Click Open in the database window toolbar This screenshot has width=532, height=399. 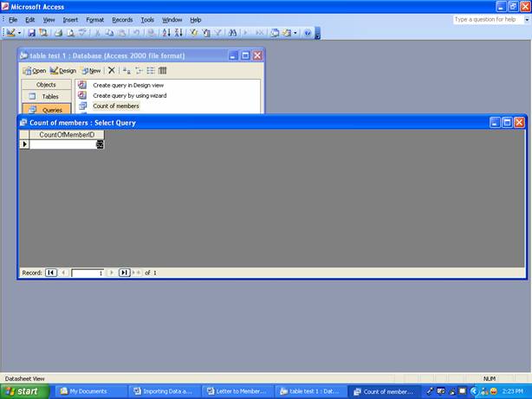click(x=35, y=70)
